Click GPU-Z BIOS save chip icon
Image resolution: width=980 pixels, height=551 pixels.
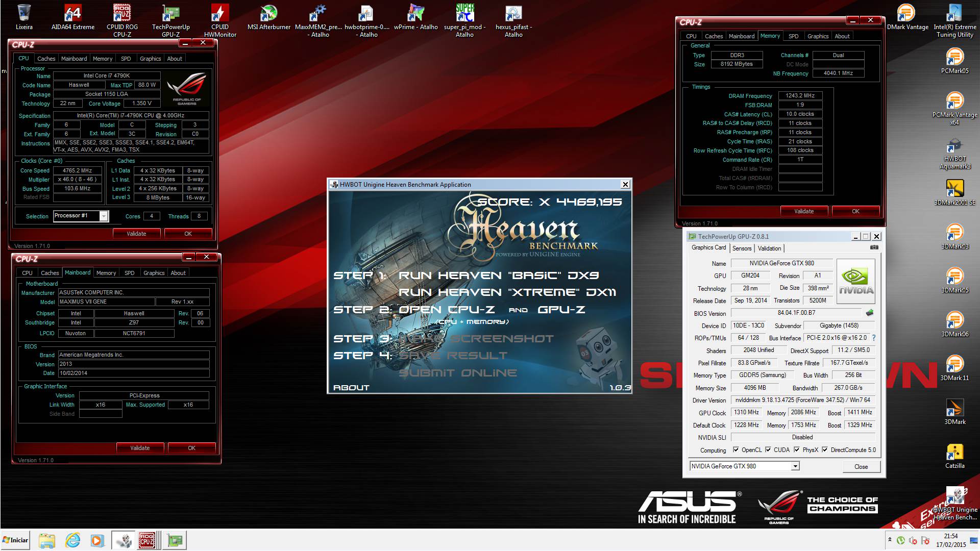(x=870, y=313)
